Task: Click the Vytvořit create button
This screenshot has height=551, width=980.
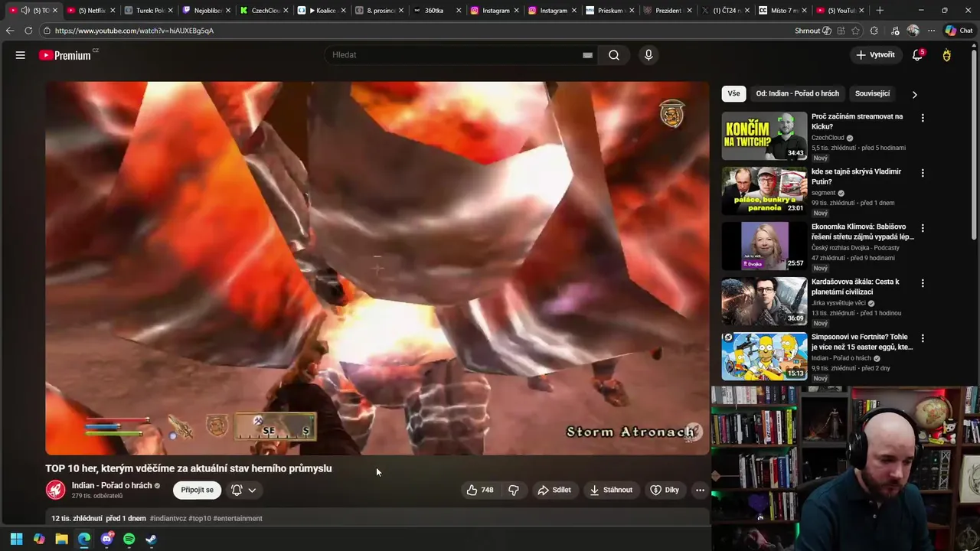Action: pos(875,55)
